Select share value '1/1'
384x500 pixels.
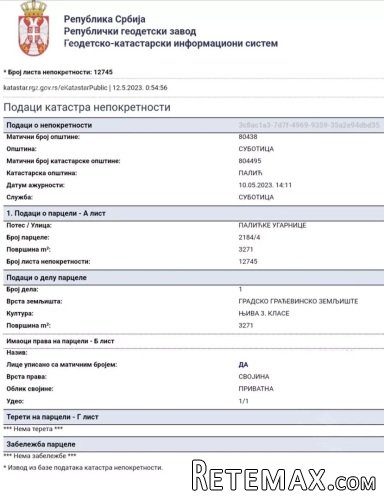pos(243,401)
